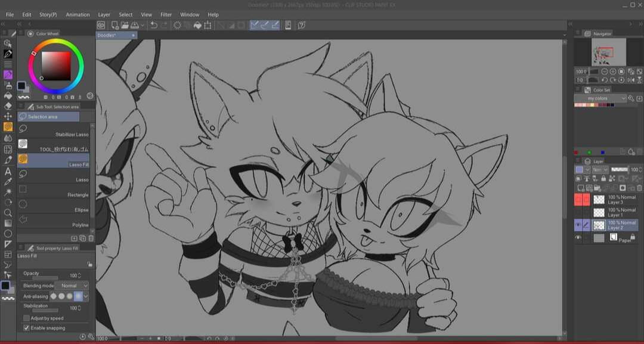Select the Polyline sub tool
644x344 pixels.
coord(54,225)
